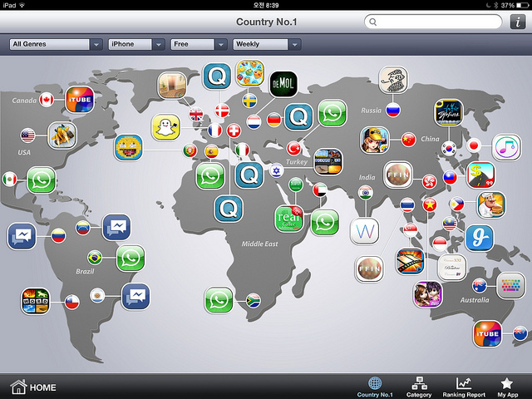Open the pixel smiley face app icon

click(x=129, y=147)
